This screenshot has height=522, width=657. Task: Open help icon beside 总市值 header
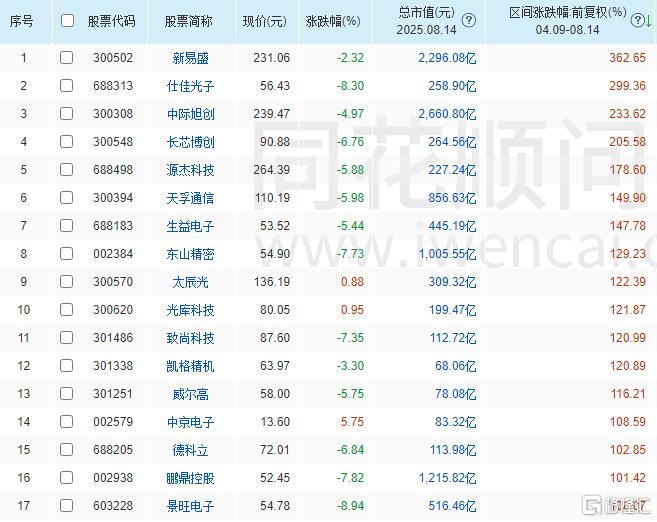coord(469,20)
